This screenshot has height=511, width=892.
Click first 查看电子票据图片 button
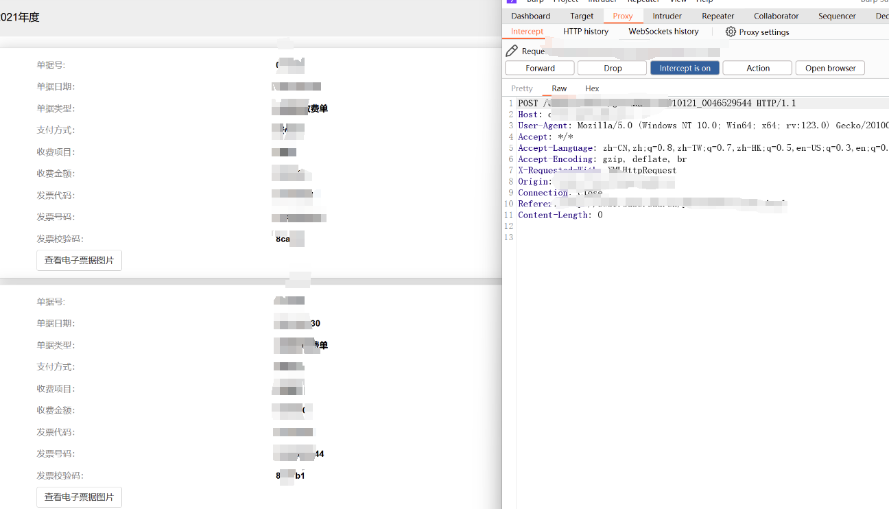click(79, 260)
